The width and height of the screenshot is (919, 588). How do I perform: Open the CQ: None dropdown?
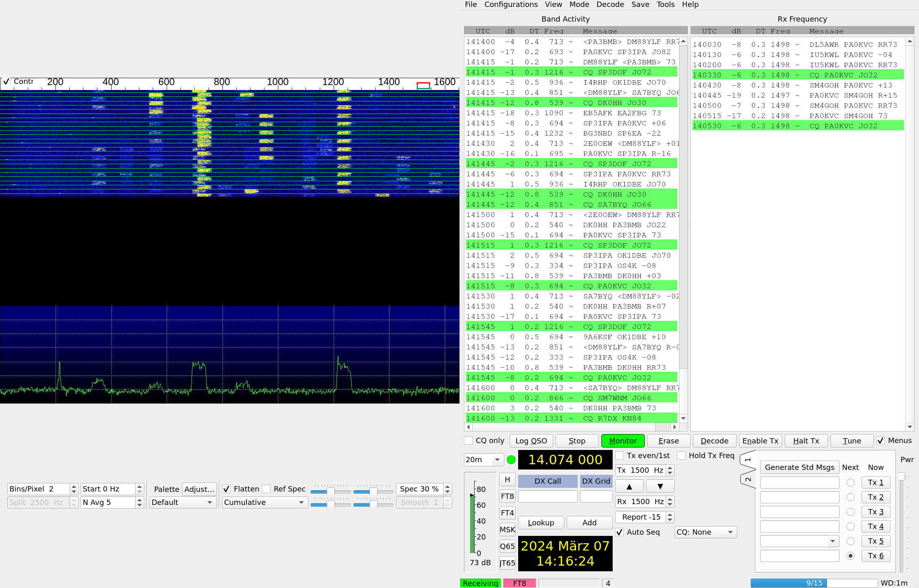(x=706, y=532)
